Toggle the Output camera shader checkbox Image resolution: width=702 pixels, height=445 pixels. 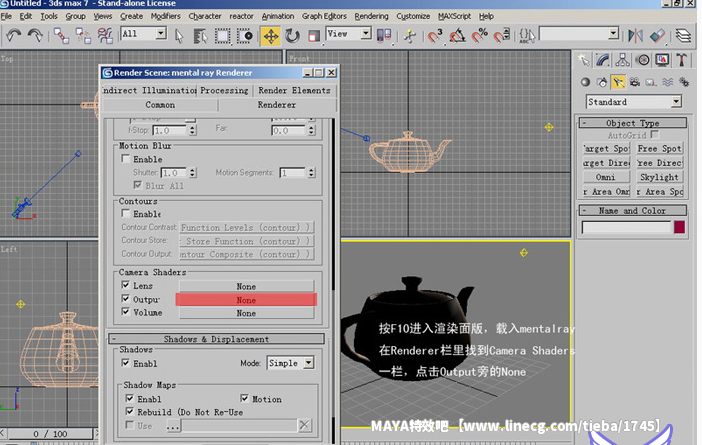pyautogui.click(x=126, y=299)
